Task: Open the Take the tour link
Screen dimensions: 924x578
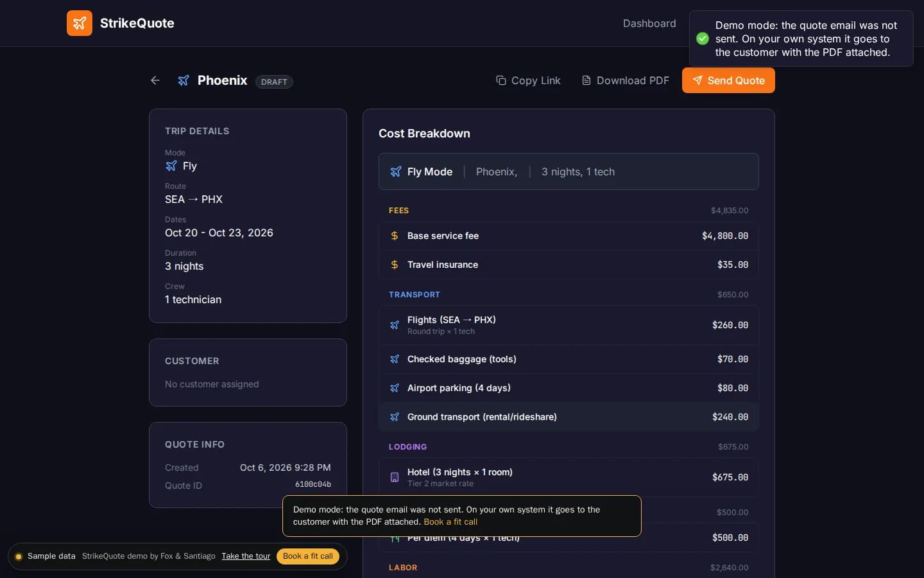Action: (246, 556)
